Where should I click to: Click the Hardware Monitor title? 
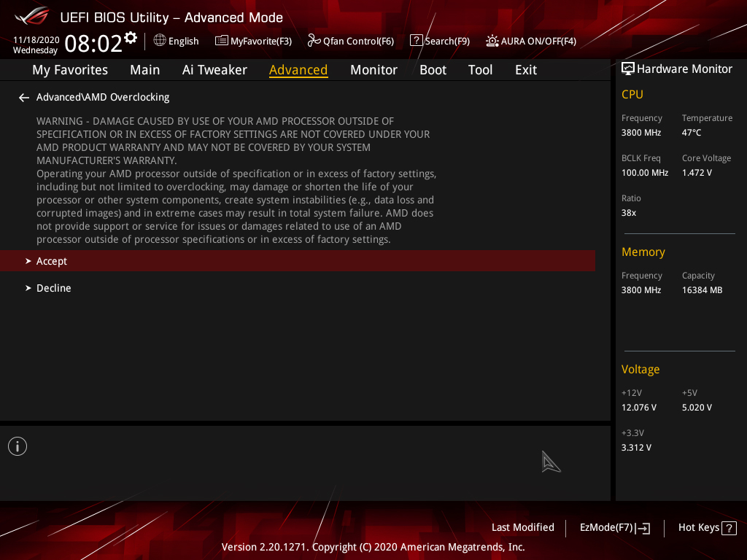point(684,69)
